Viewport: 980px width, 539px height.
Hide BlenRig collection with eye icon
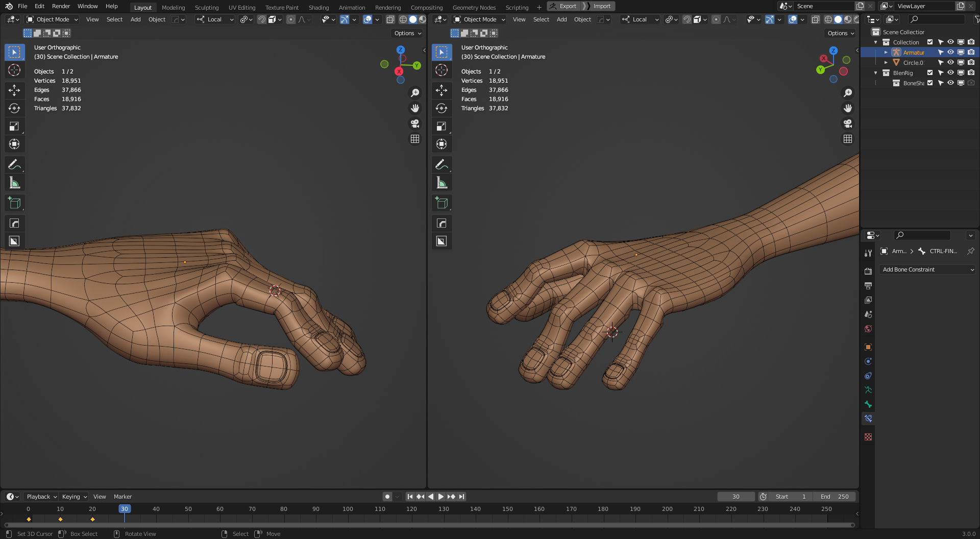(950, 73)
